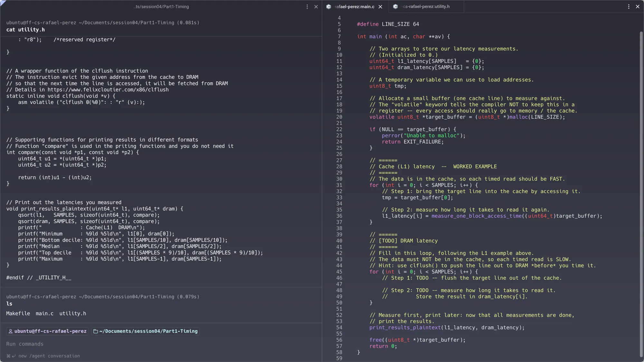
Task: Click the user icon in the username chip
Action: click(x=11, y=331)
